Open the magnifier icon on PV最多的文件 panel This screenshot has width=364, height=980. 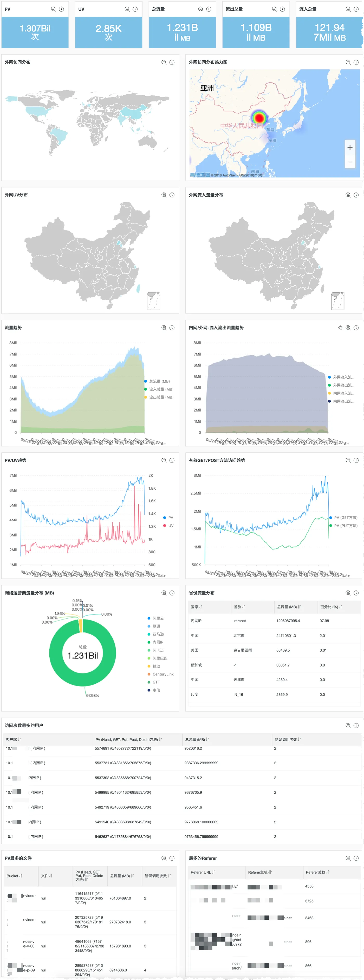point(164,858)
